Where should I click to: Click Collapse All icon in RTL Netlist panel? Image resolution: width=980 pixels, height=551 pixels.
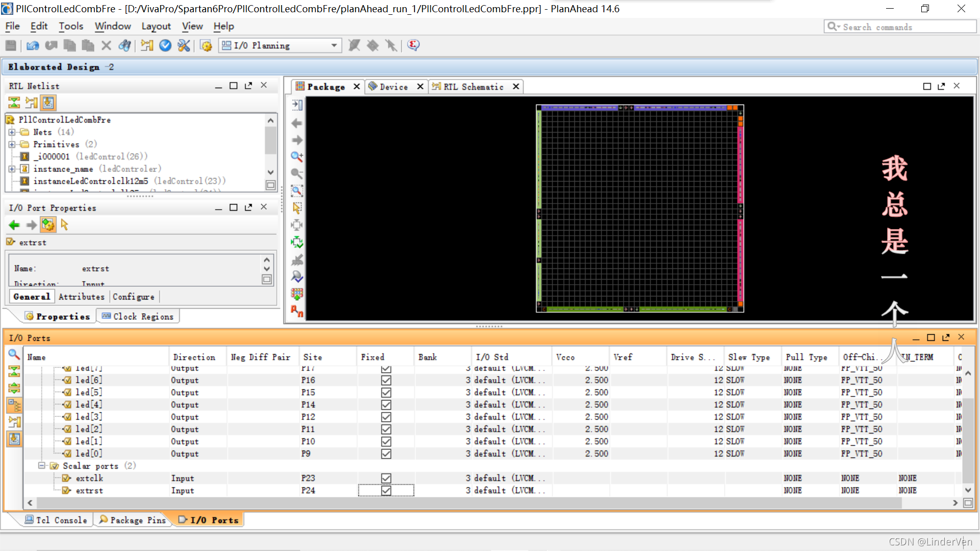[14, 103]
